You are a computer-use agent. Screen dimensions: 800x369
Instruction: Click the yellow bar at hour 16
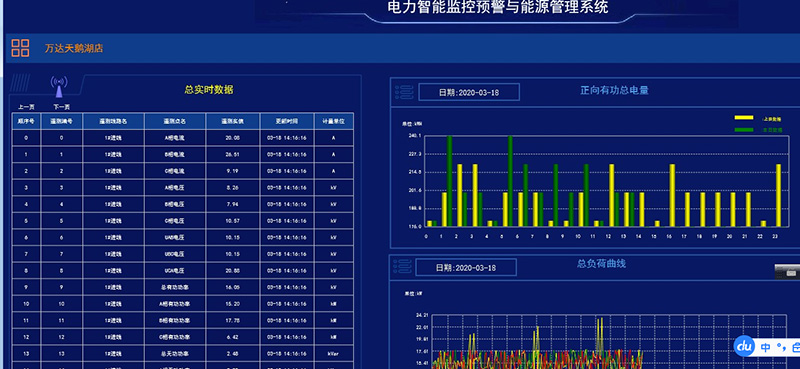click(672, 195)
